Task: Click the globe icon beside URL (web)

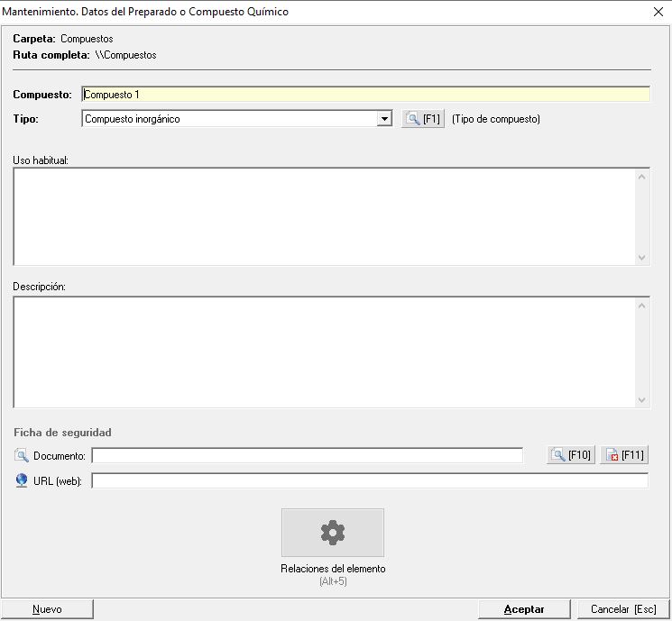Action: coord(22,481)
